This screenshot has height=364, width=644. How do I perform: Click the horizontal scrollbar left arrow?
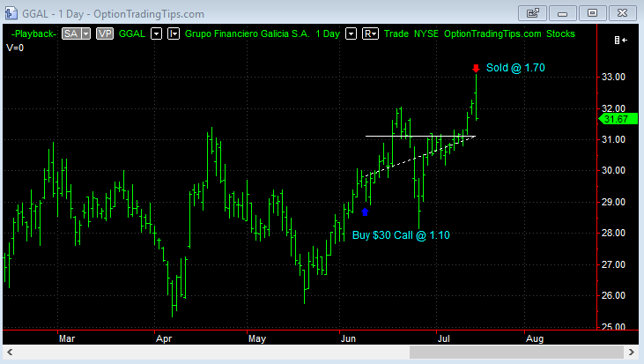(10, 352)
